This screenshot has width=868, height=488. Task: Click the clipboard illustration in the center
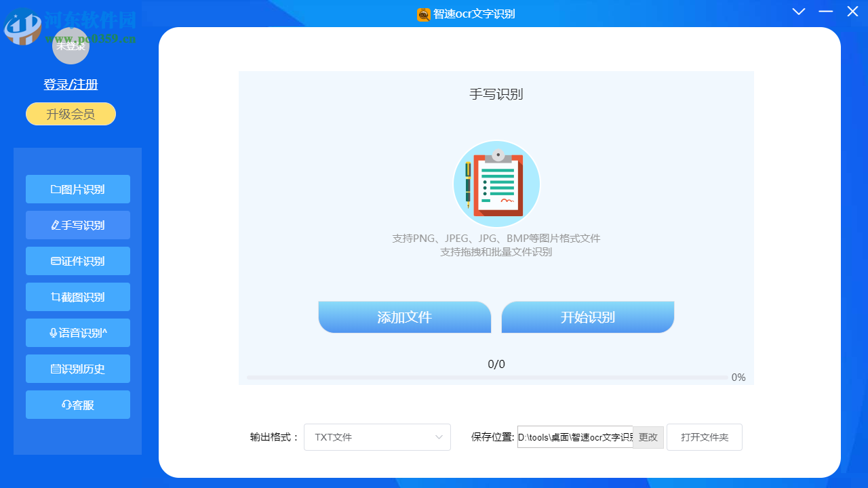pyautogui.click(x=496, y=184)
